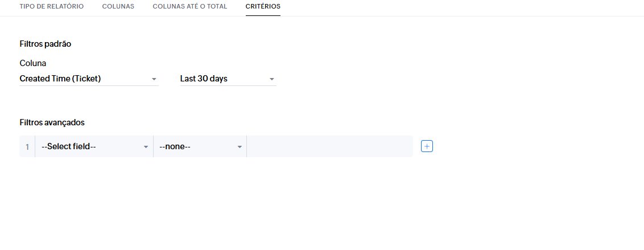Go to the Colunas tab
This screenshot has width=644, height=250.
(118, 6)
